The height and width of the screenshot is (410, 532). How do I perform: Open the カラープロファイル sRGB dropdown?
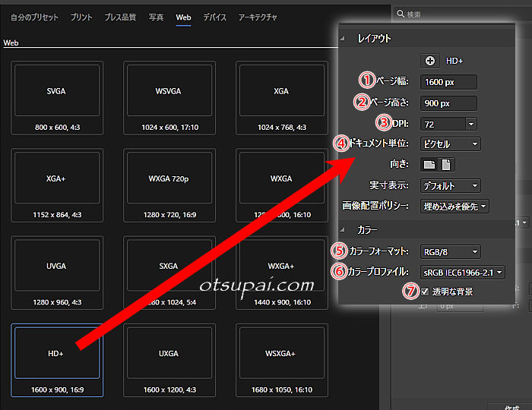[x=462, y=272]
